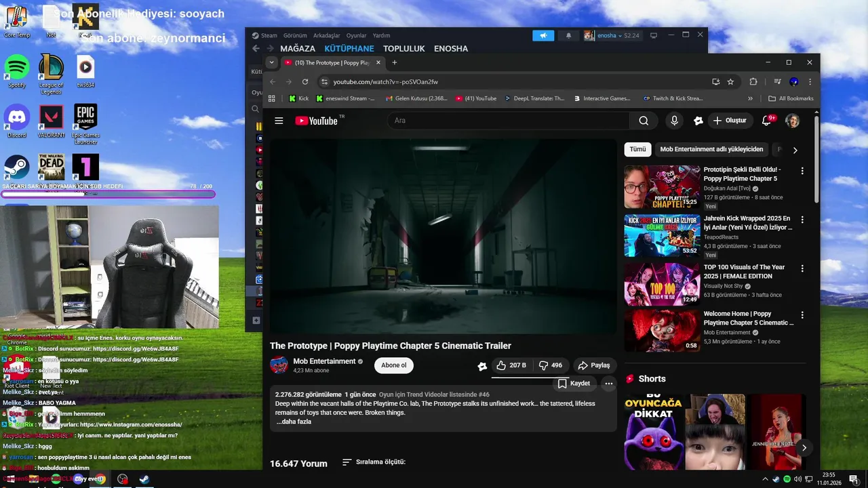Open the 'Gelen Kutusu' Gmail bookmark

pyautogui.click(x=416, y=98)
